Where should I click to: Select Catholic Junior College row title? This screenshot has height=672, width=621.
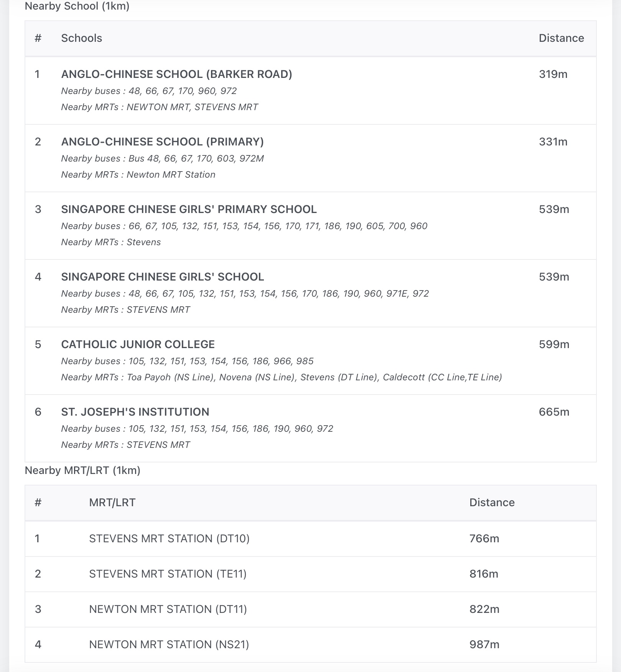138,344
